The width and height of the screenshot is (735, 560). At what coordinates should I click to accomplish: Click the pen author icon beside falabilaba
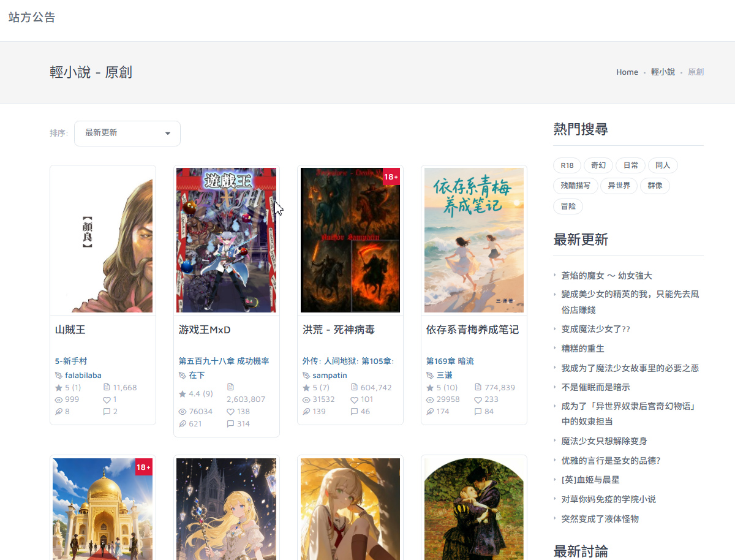59,376
